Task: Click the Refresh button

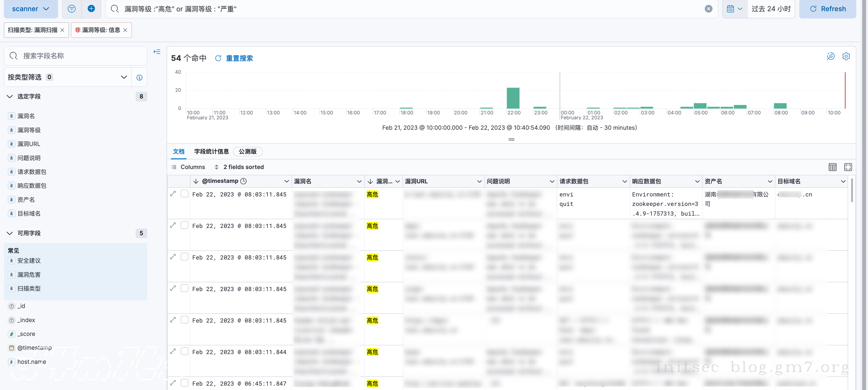Action: [827, 9]
